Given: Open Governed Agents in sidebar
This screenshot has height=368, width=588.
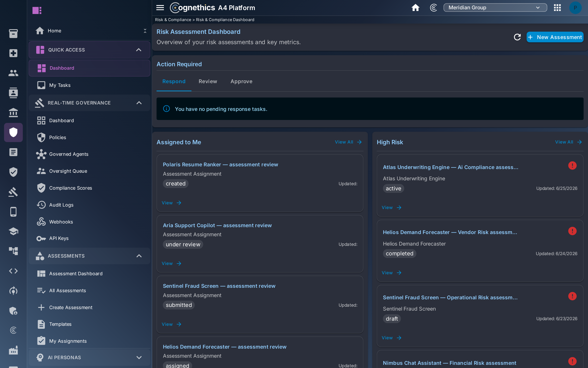Looking at the screenshot, I should tap(89, 154).
